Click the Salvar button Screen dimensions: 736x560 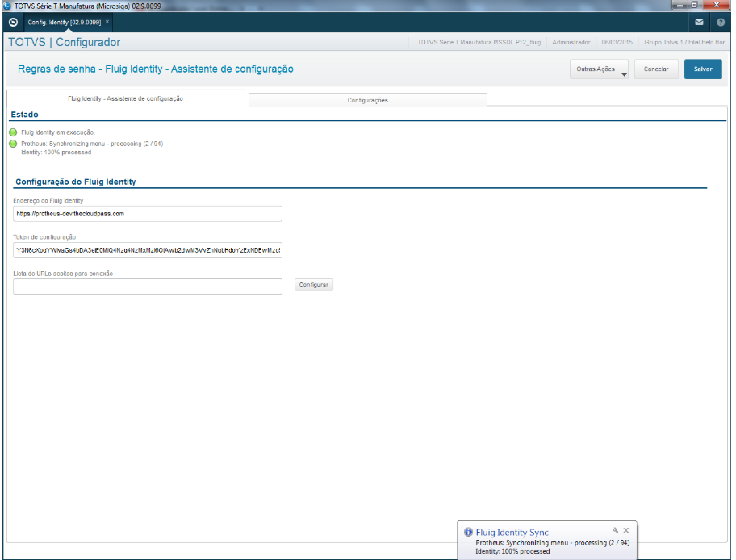coord(703,69)
